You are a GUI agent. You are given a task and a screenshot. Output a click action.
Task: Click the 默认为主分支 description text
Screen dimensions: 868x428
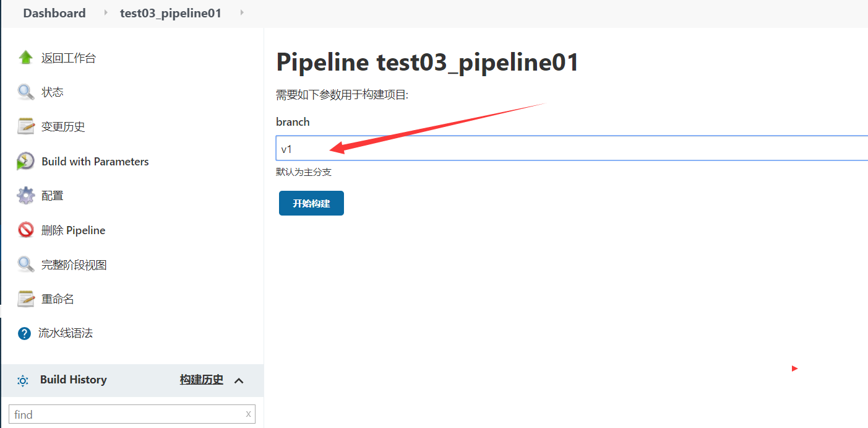pyautogui.click(x=304, y=172)
